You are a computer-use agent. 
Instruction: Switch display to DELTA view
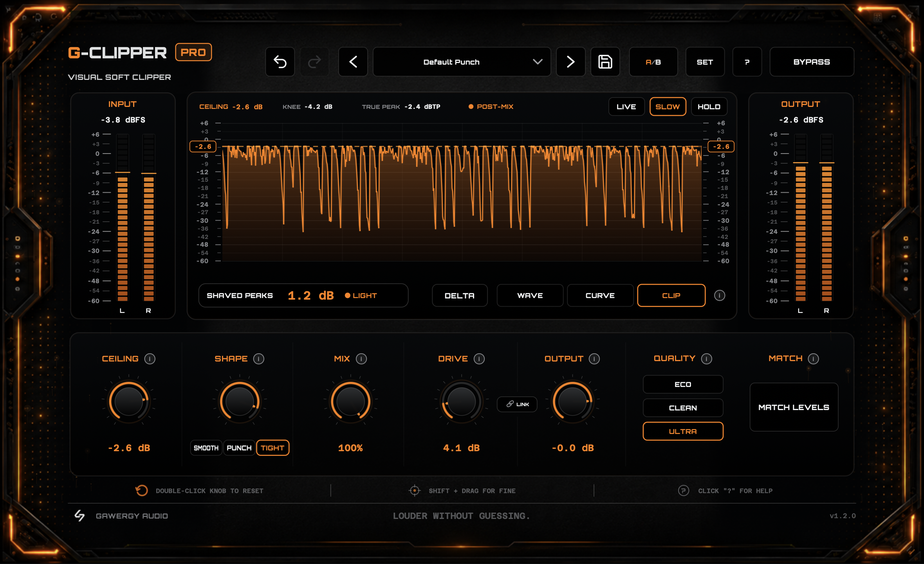pyautogui.click(x=460, y=295)
